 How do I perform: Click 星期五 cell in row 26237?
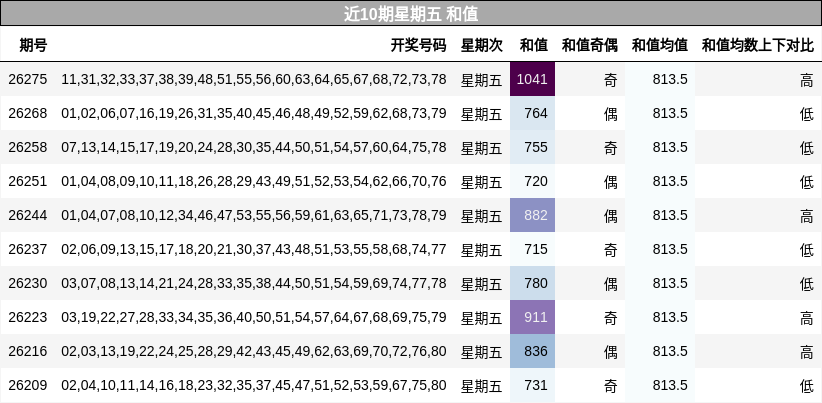click(482, 249)
